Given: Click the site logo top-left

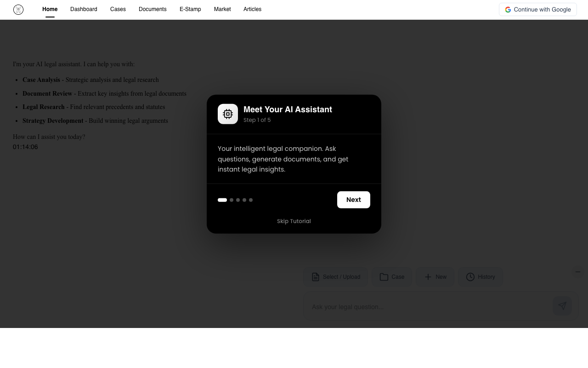Looking at the screenshot, I should (x=18, y=9).
